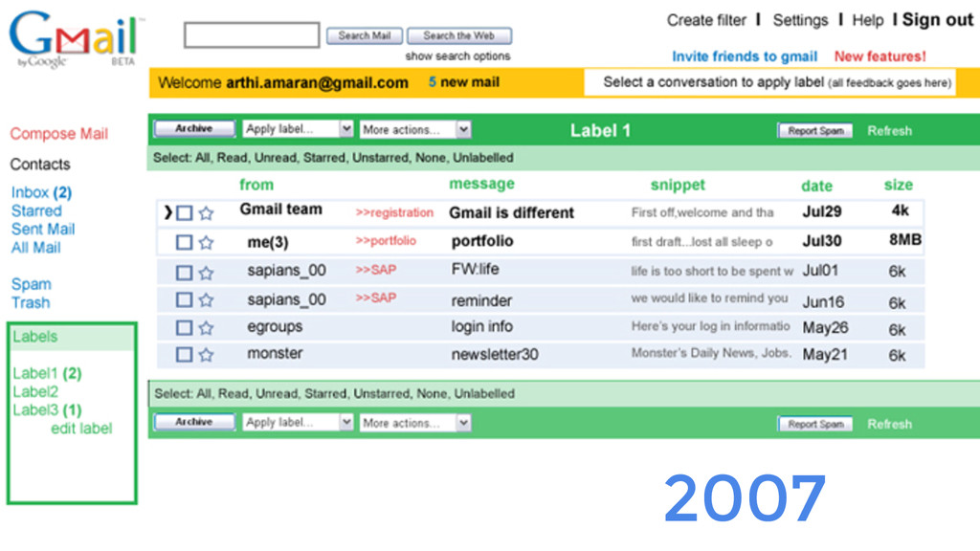The image size is (980, 551).
Task: Click the date column header
Action: click(817, 187)
